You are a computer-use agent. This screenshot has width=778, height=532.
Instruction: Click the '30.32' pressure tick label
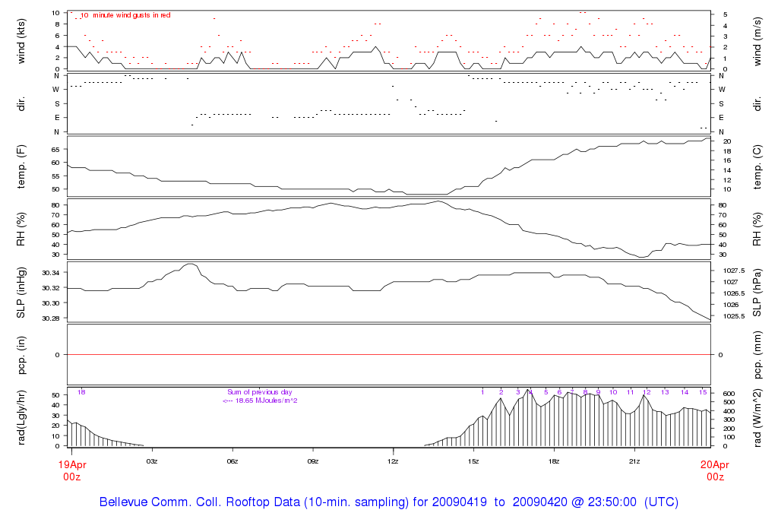point(51,288)
